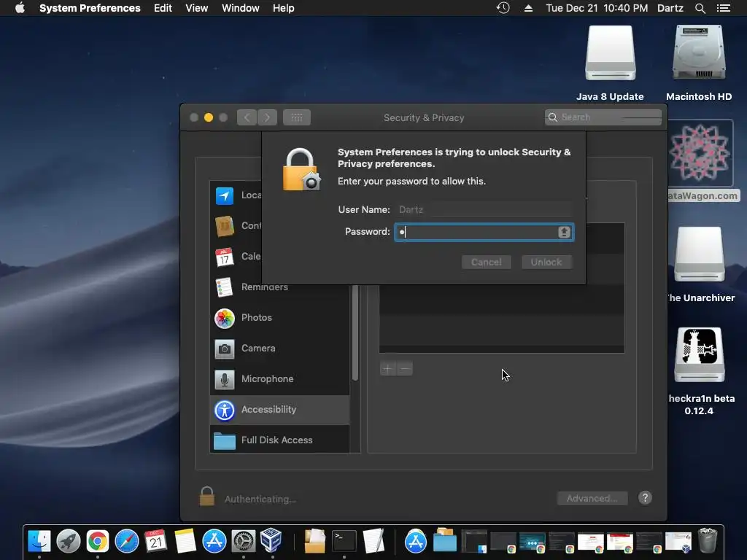
Task: Open Safari from the Dock
Action: (x=127, y=542)
